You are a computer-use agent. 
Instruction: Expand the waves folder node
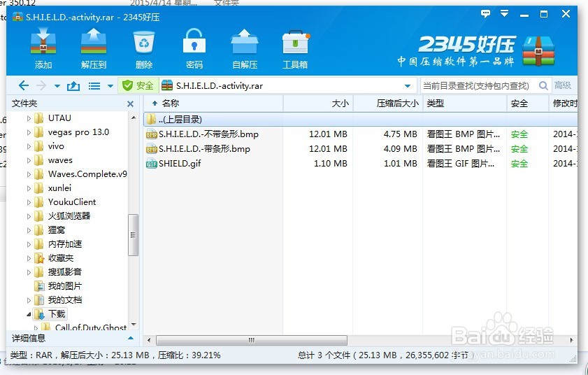click(29, 160)
